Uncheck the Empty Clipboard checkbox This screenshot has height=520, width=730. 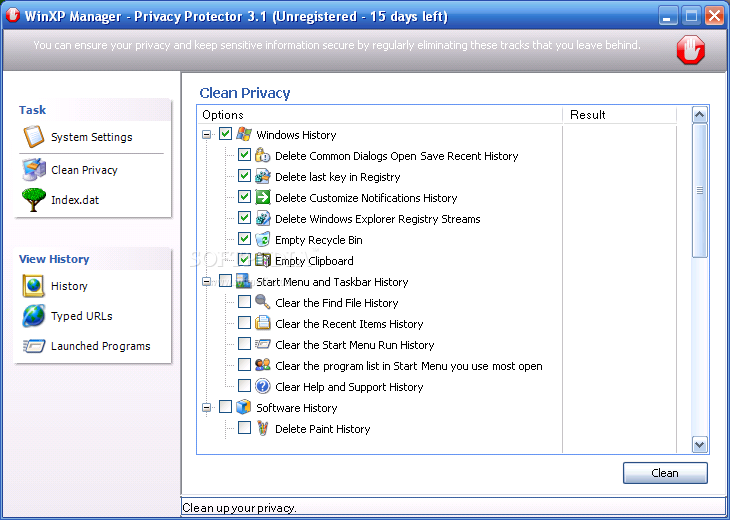point(244,259)
